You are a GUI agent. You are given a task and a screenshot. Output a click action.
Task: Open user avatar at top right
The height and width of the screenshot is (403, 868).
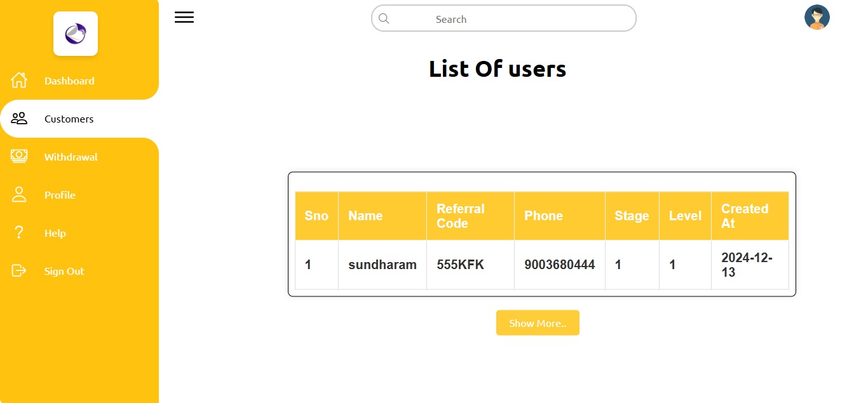[x=817, y=18]
